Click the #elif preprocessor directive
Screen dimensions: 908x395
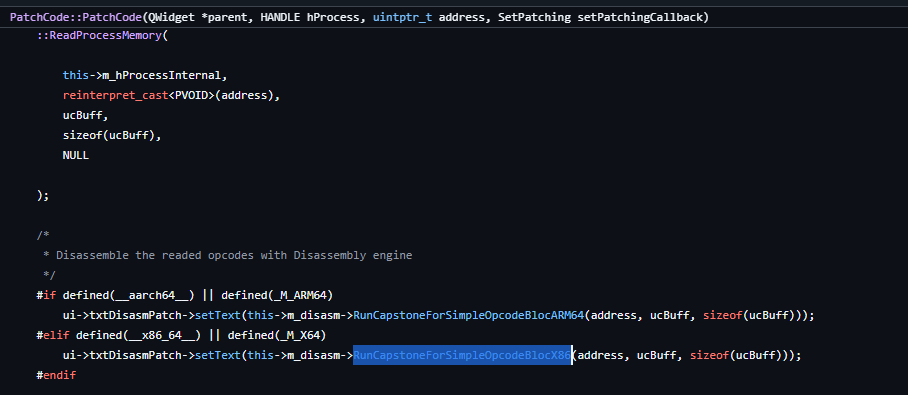click(x=53, y=335)
